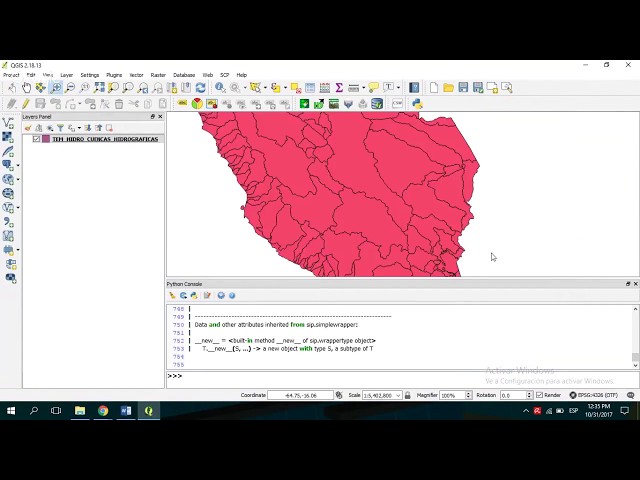This screenshot has width=640, height=480.
Task: Click the Zoom Full extent icon
Action: (99, 87)
